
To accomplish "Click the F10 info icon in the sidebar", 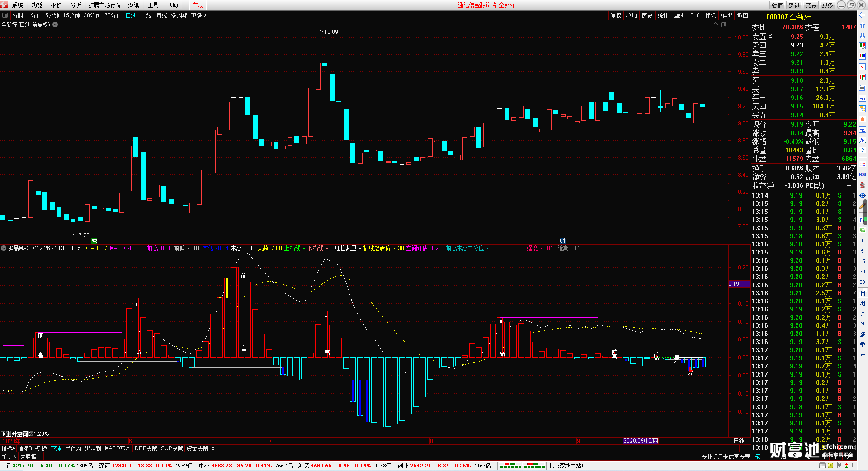I will pos(863,98).
